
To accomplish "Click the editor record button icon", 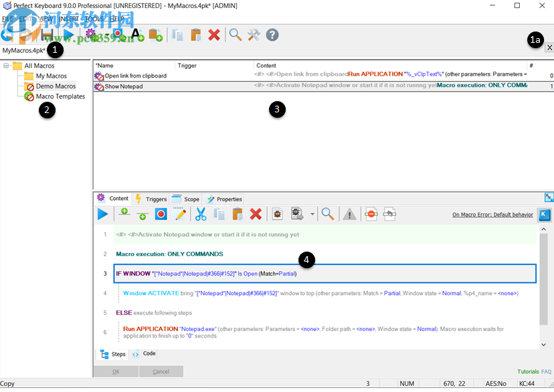I will point(161,214).
